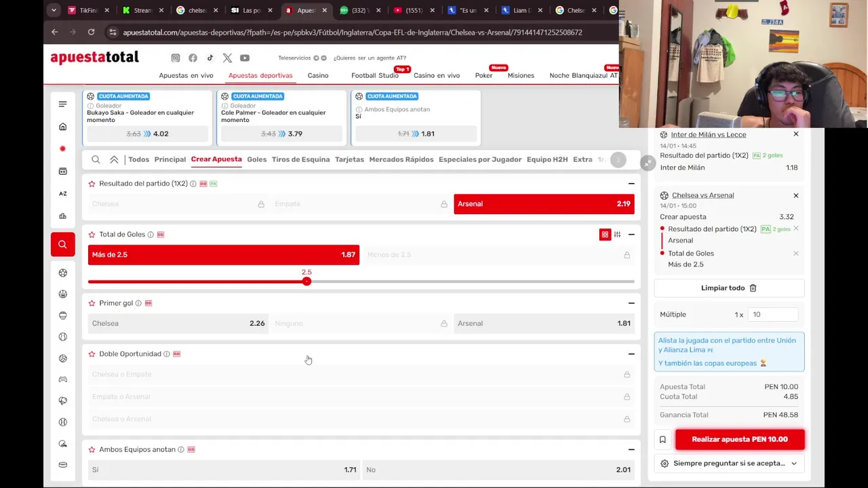Open the A-Z sports list icon
This screenshot has height=488, width=868.
[62, 193]
